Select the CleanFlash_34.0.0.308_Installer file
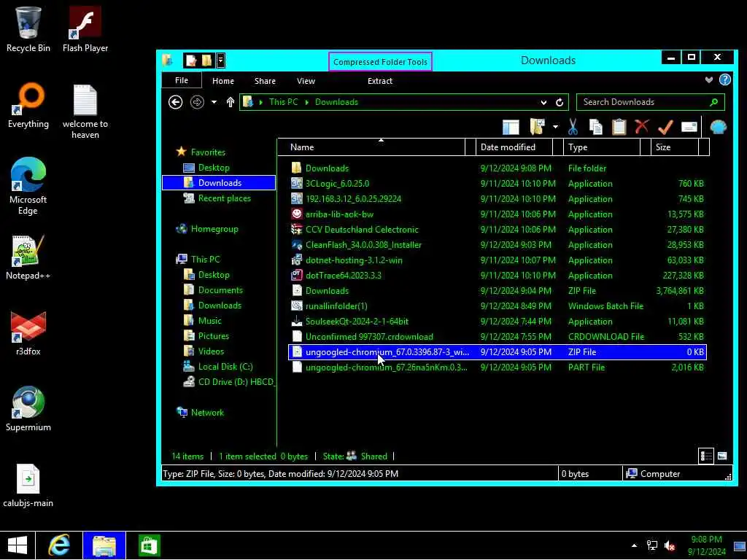 coord(498,245)
